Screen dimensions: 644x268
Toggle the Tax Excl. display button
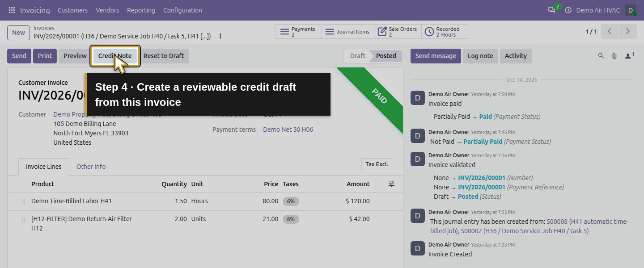point(377,164)
